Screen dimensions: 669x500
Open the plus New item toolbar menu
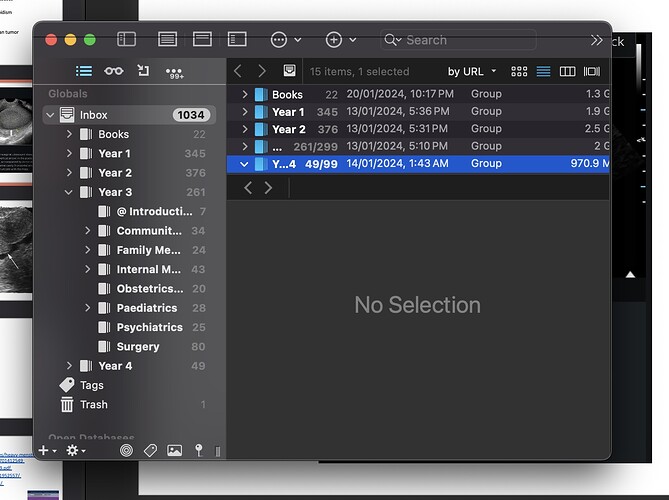pos(341,40)
